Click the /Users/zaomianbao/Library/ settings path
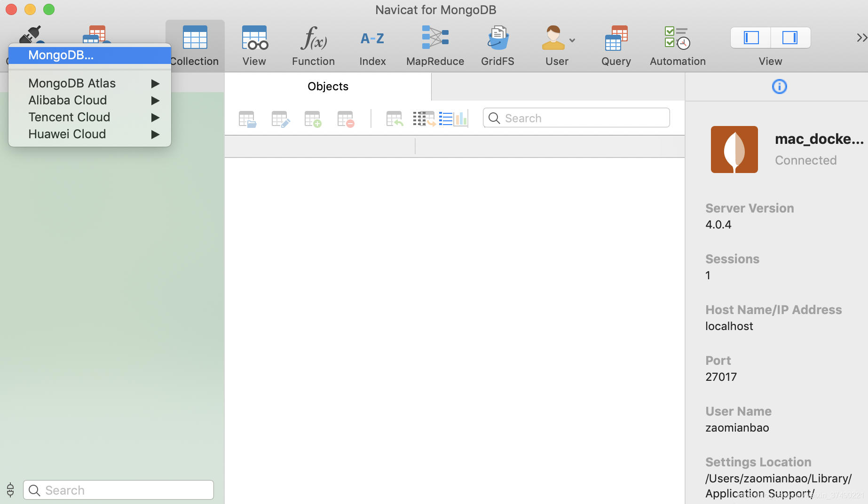This screenshot has height=504, width=868. (x=779, y=479)
